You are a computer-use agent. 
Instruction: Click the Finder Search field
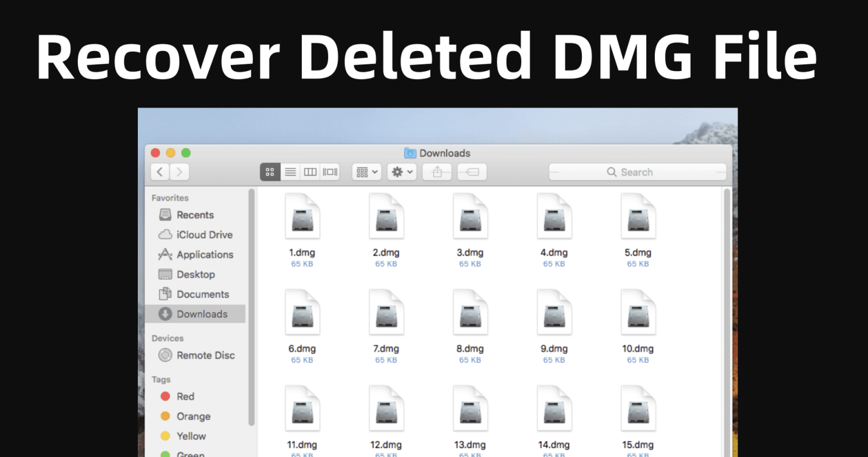point(638,172)
